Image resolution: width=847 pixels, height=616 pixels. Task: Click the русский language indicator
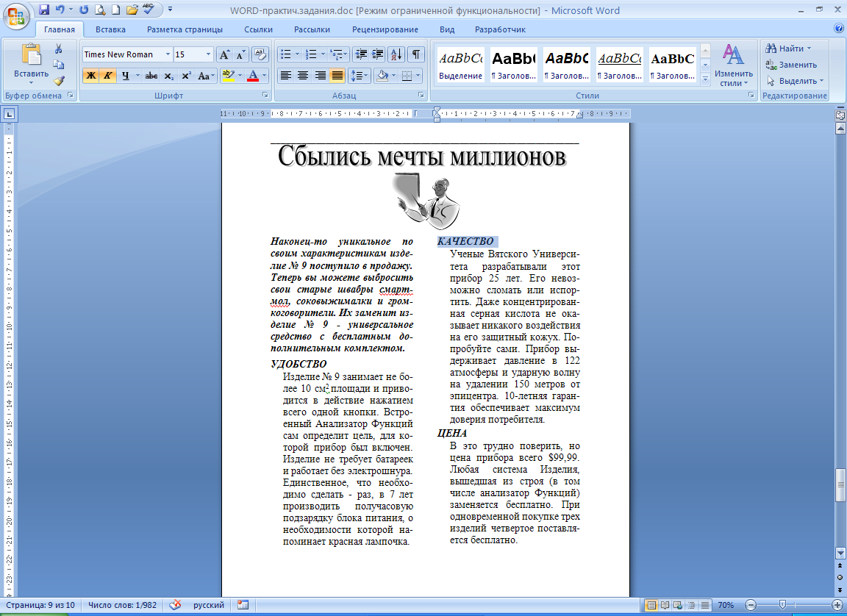209,605
